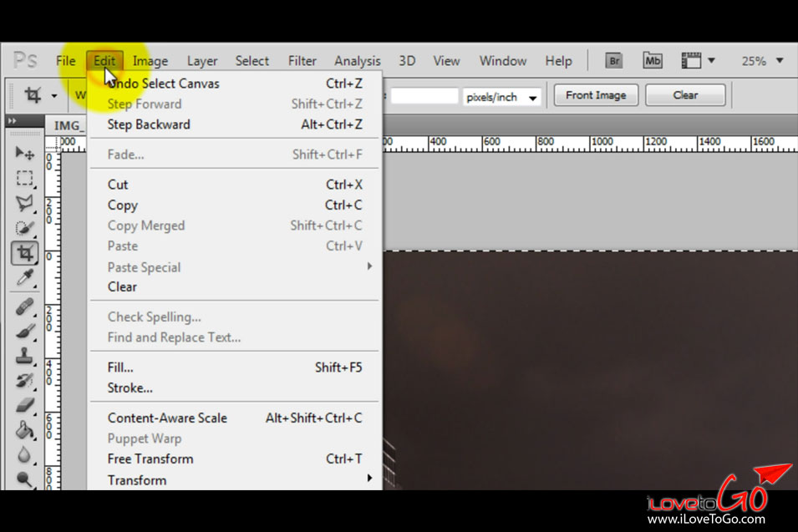Open the Analysis menu
The image size is (798, 532).
[358, 61]
